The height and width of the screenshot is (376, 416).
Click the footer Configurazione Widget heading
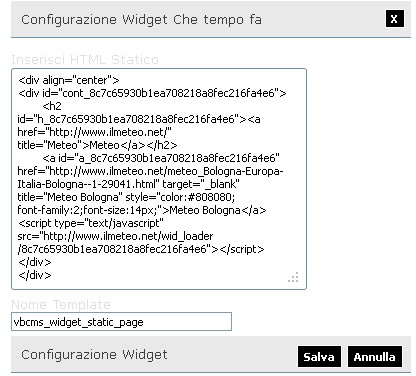(94, 354)
